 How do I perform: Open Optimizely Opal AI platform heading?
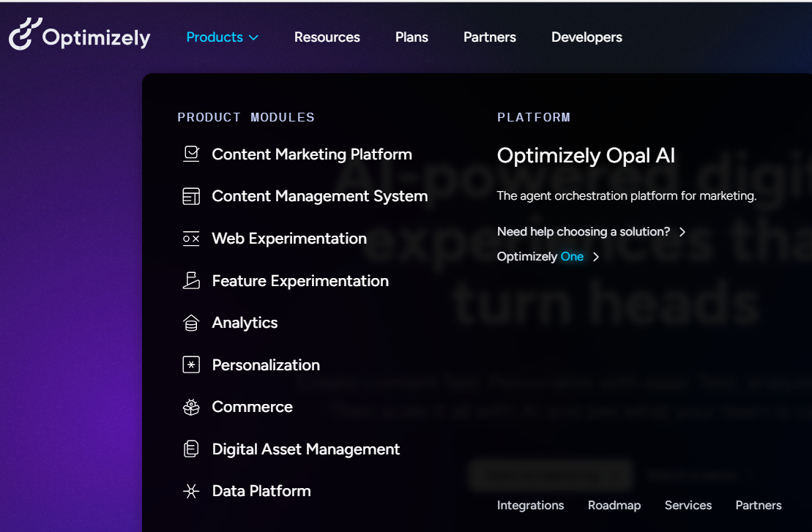[586, 156]
